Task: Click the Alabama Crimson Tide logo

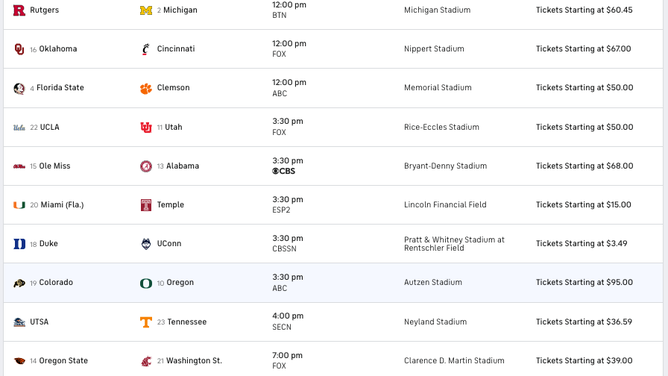Action: point(146,166)
